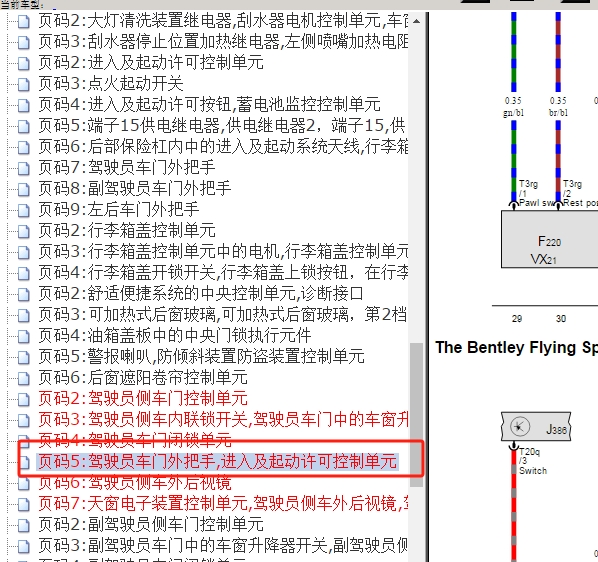
Task: Open 页码4:驾驶员车门闭锁单元
Action: point(135,440)
